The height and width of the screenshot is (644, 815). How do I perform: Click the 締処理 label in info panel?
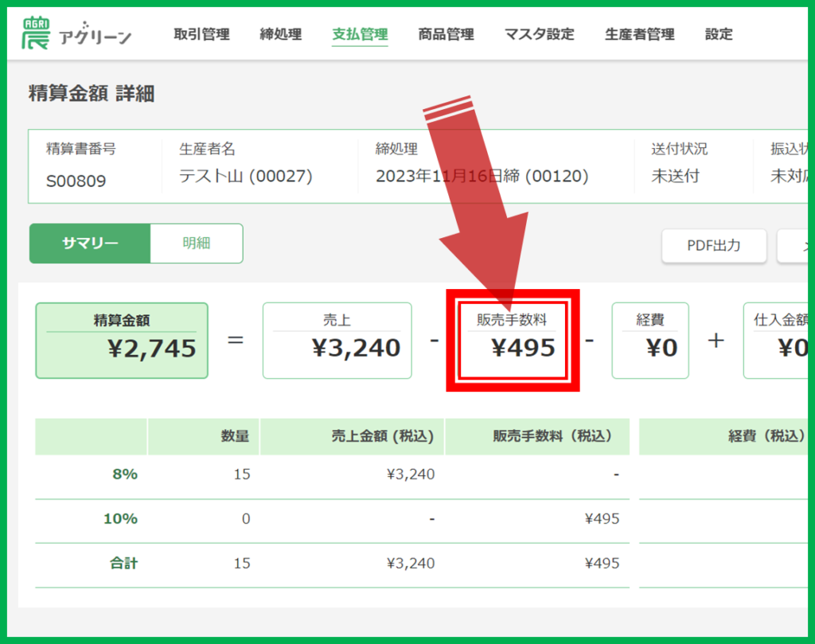point(396,149)
